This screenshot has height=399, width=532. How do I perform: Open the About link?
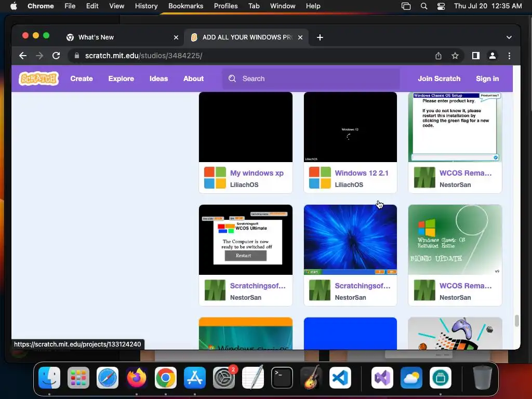[193, 79]
